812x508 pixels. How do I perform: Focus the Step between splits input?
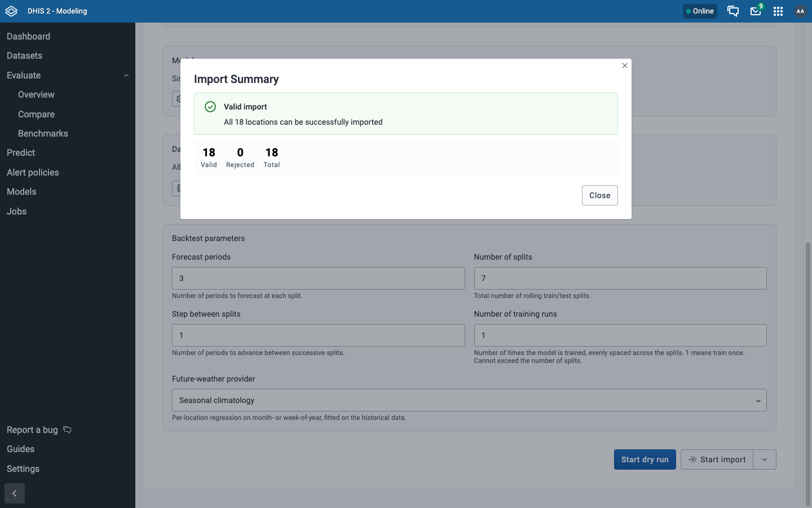[x=319, y=335]
